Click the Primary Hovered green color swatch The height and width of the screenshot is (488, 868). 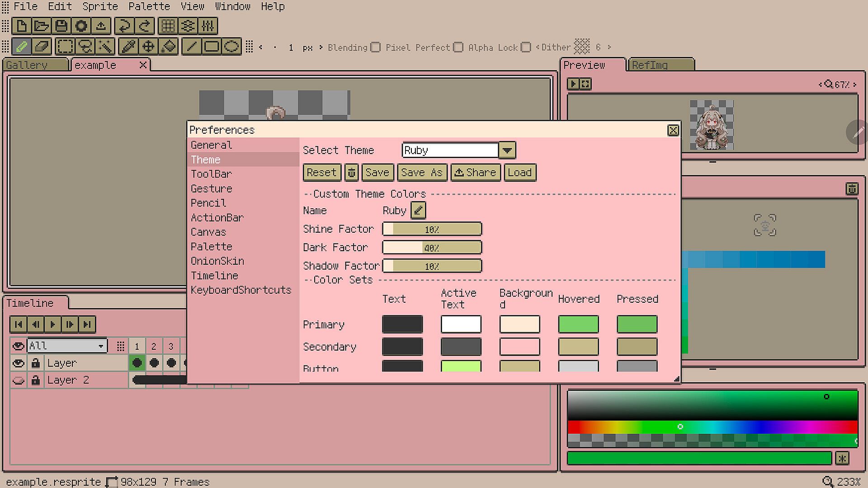pos(578,324)
